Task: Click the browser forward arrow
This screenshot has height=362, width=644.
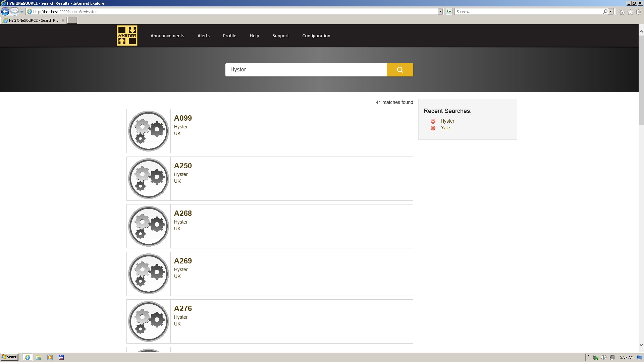Action: (14, 11)
